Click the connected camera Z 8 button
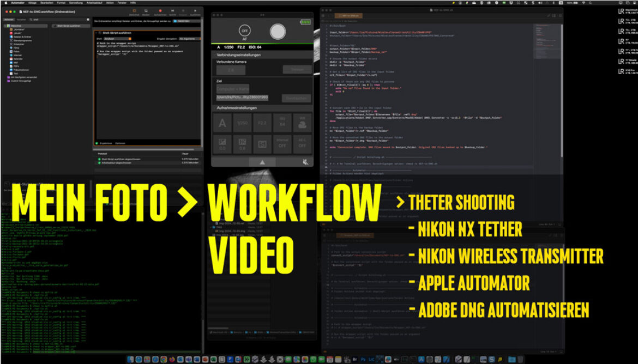 click(231, 70)
